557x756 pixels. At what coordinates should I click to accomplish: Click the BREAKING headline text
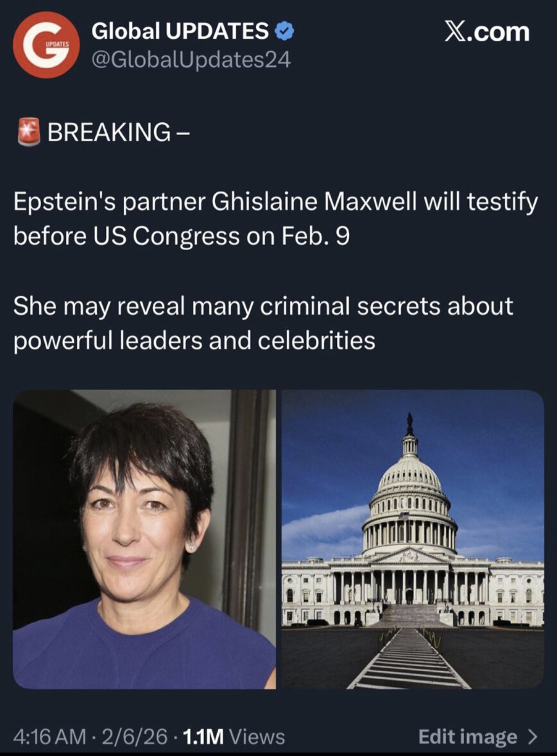pos(109,132)
